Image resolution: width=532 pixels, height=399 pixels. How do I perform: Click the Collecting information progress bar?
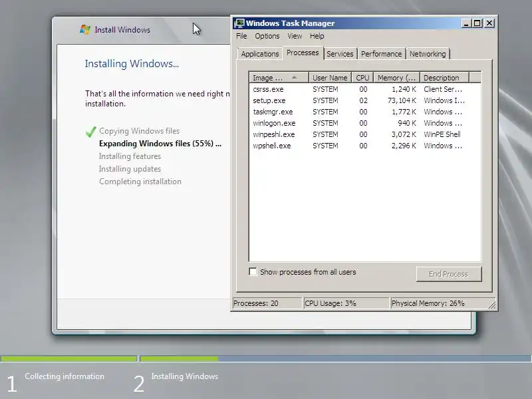[x=68, y=358]
